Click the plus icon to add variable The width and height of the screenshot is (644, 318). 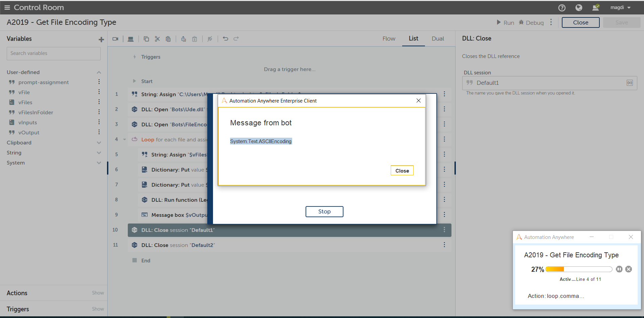click(101, 40)
